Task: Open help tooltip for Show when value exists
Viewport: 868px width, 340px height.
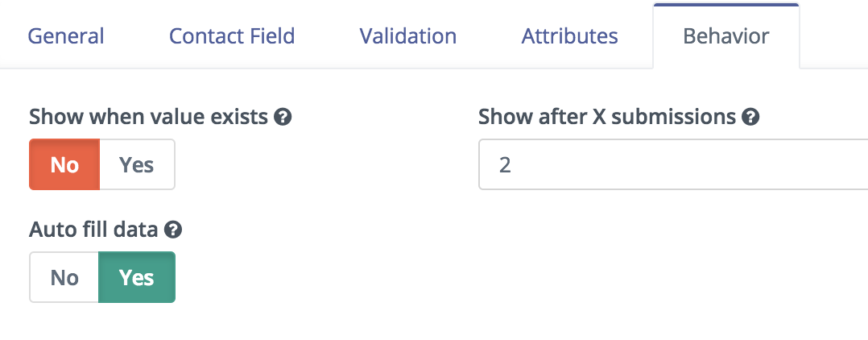Action: 283,117
